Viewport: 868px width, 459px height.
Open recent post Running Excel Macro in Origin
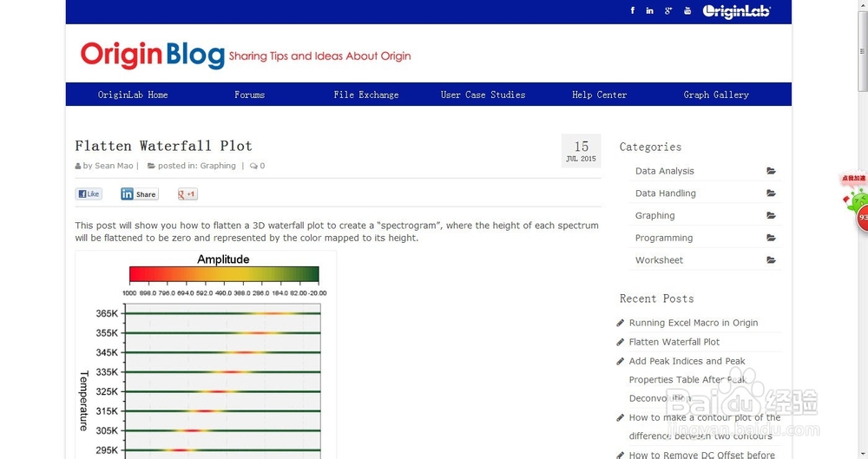pos(693,323)
